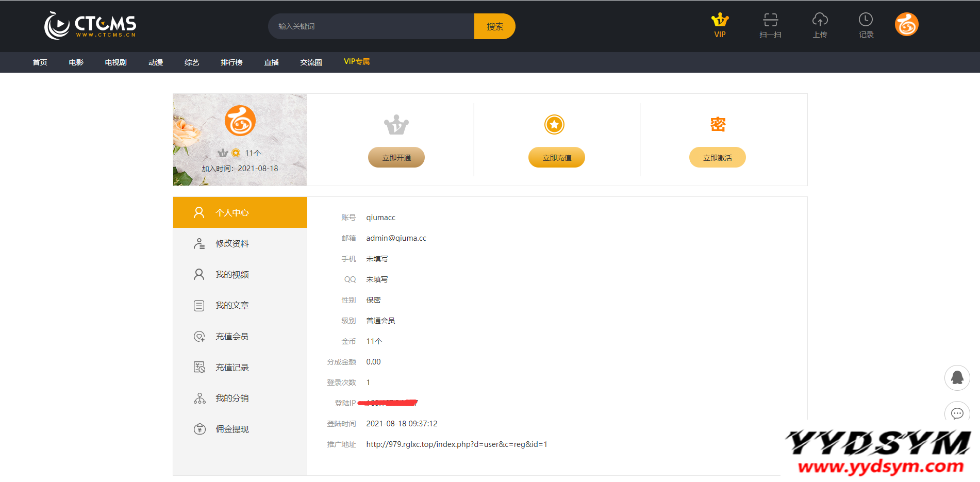Open 我的视频 in the sidebar
Image resolution: width=980 pixels, height=482 pixels.
232,274
